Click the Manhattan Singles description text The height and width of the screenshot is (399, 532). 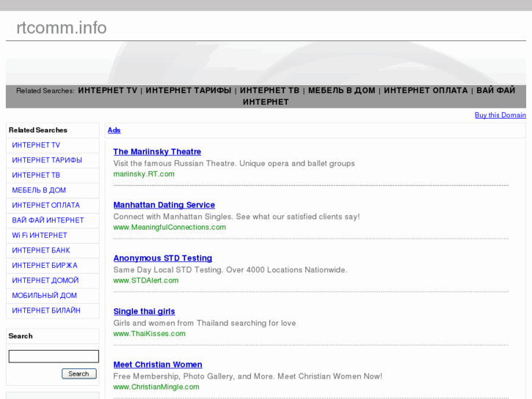point(236,217)
